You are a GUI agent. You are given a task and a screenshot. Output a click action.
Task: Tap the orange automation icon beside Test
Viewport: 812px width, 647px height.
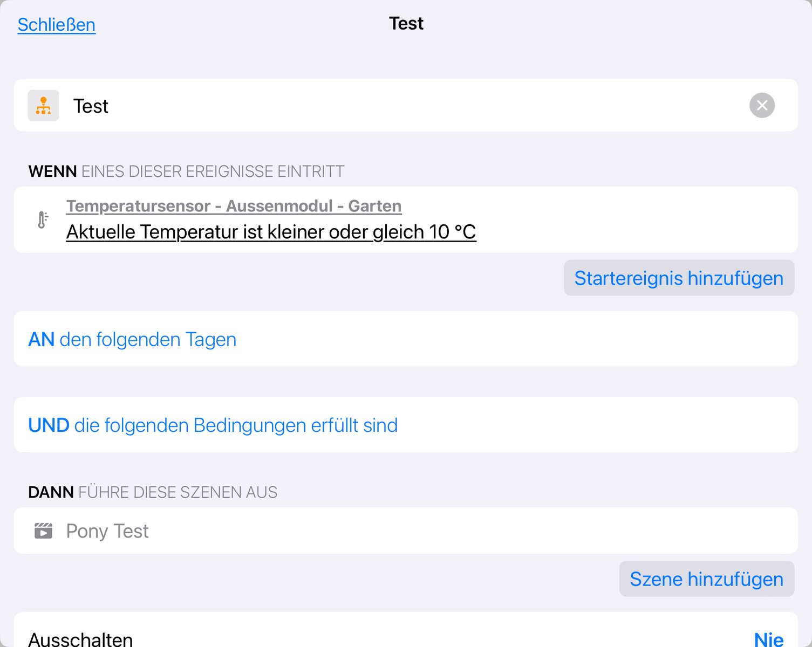point(43,106)
